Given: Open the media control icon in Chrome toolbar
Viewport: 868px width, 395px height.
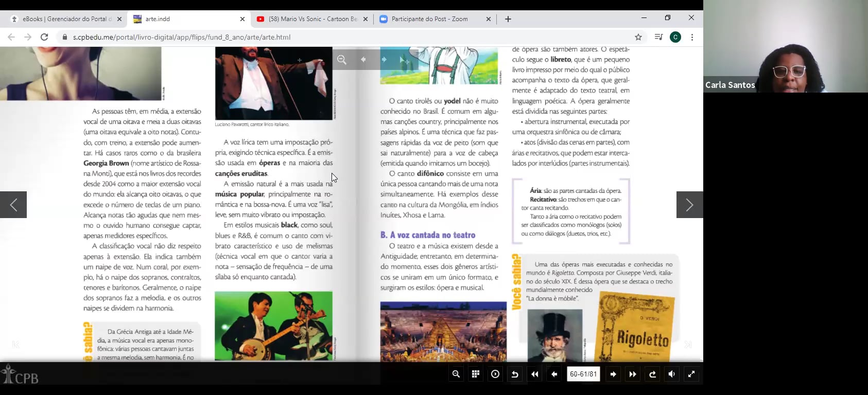Looking at the screenshot, I should (x=658, y=37).
